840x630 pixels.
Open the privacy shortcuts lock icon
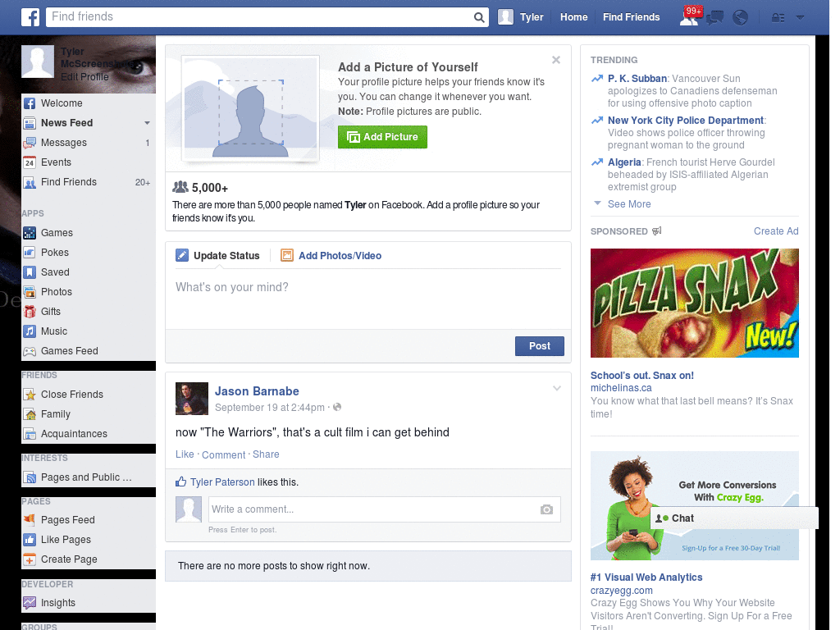pyautogui.click(x=778, y=18)
